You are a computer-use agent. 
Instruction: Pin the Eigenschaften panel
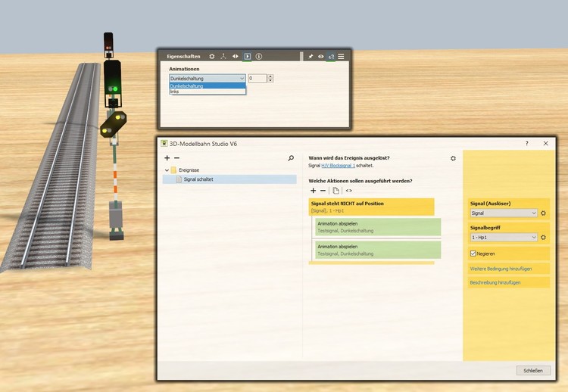pyautogui.click(x=311, y=57)
